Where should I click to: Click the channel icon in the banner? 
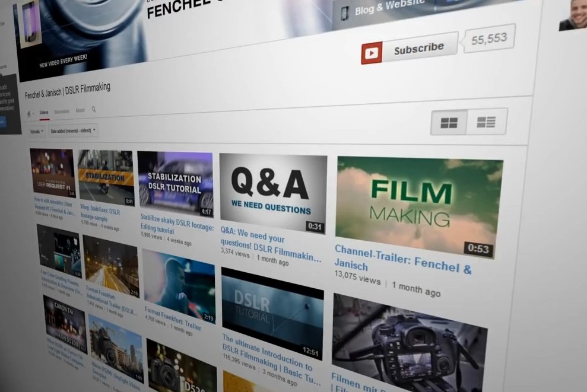pyautogui.click(x=31, y=24)
